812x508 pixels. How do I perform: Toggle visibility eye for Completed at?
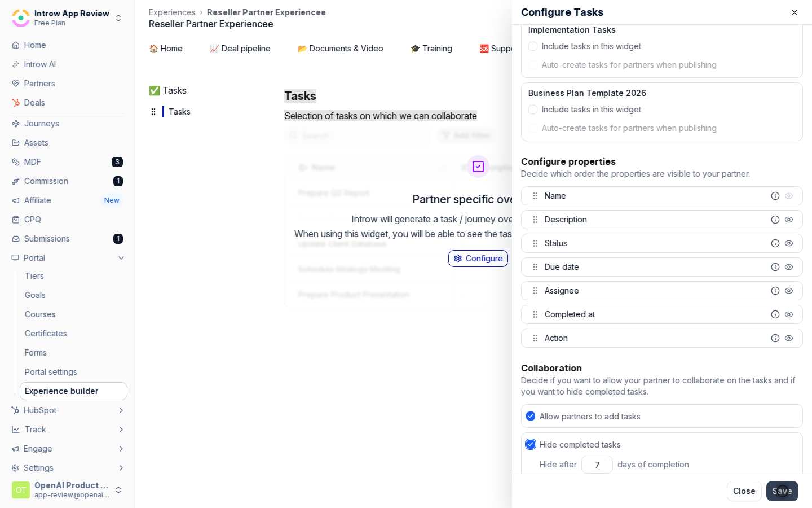[x=789, y=314]
